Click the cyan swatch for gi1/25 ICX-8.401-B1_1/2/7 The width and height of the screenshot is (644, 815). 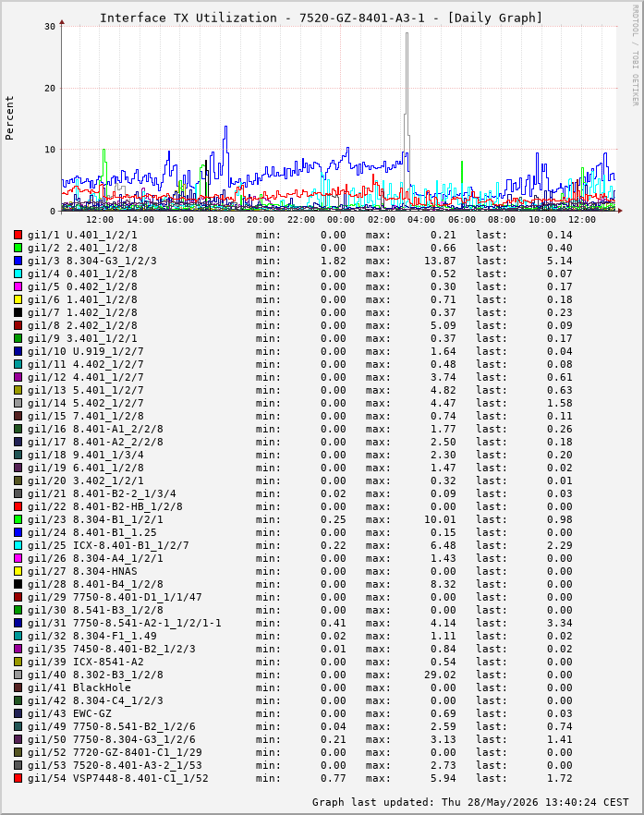(18, 545)
